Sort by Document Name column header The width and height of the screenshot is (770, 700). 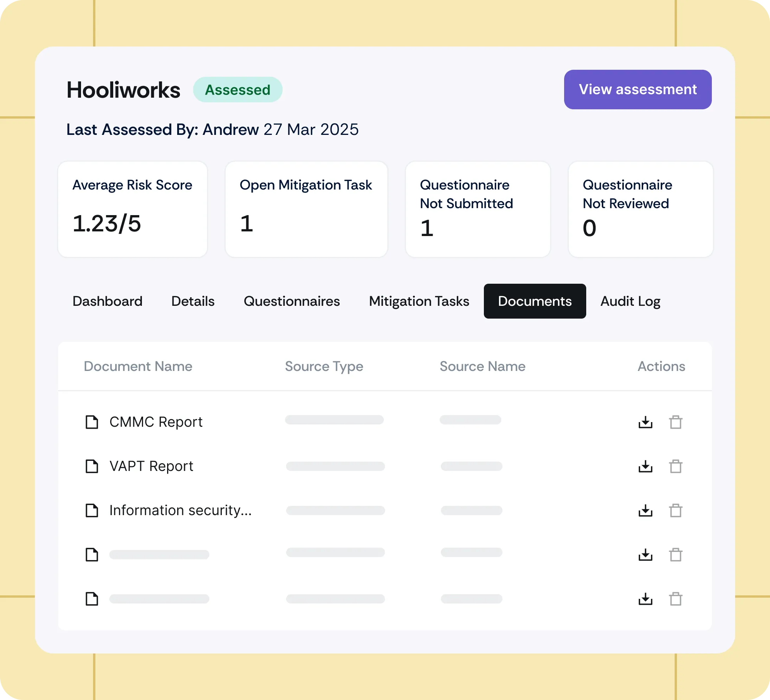[138, 366]
